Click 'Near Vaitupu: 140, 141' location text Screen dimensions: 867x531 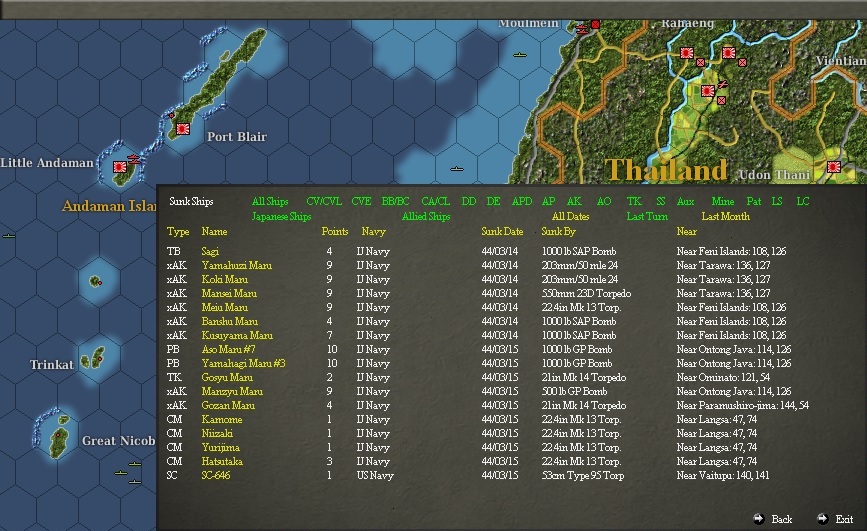[x=723, y=475]
